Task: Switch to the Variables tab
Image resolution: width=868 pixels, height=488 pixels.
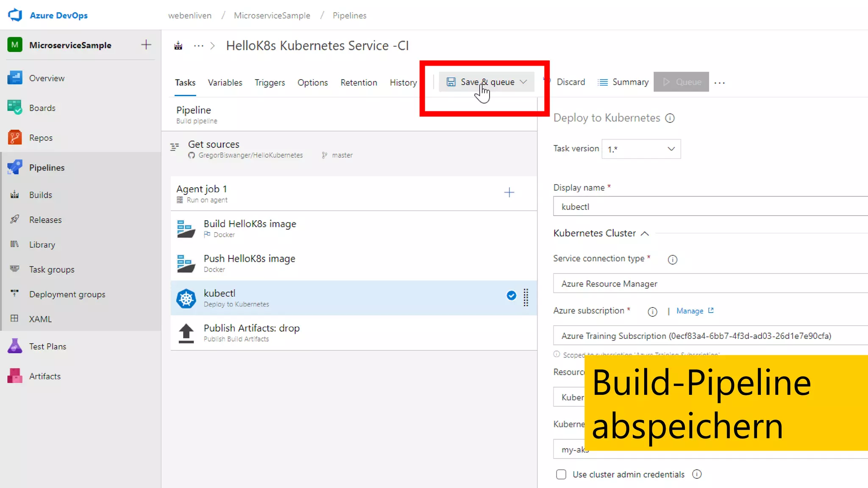Action: pyautogui.click(x=225, y=83)
